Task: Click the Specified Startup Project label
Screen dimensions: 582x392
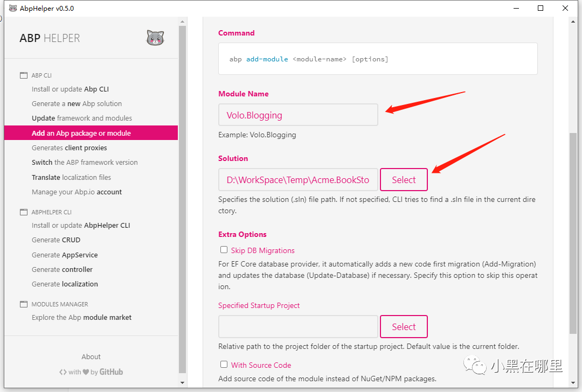Action: click(259, 305)
